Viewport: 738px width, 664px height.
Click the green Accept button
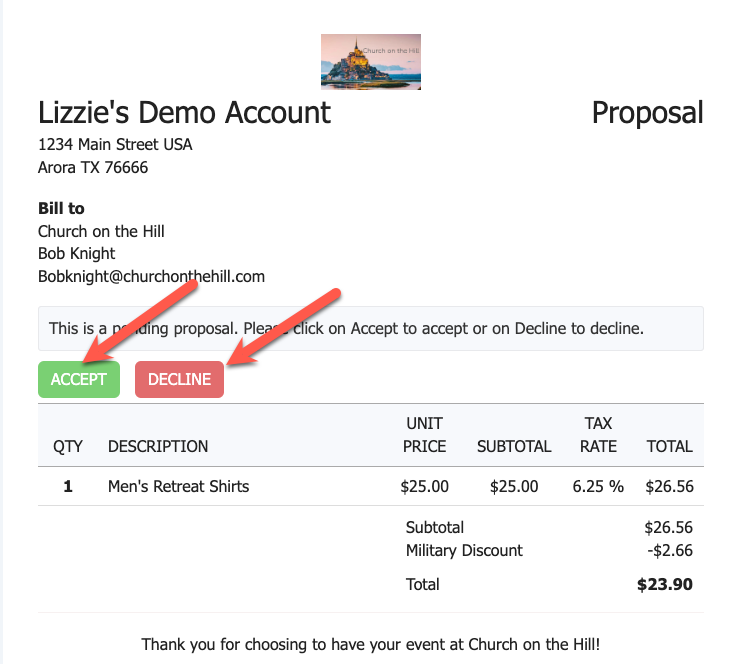[x=79, y=380]
